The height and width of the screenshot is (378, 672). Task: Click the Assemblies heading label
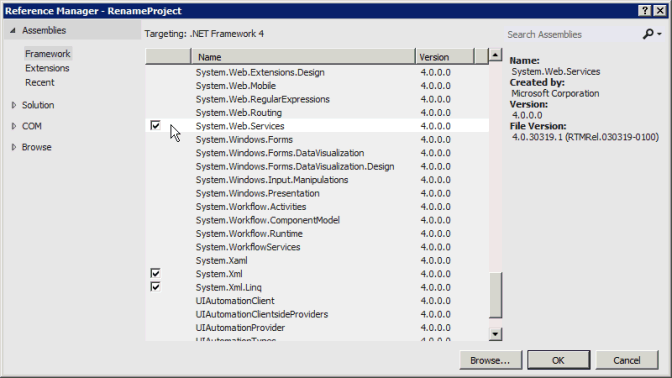point(44,30)
